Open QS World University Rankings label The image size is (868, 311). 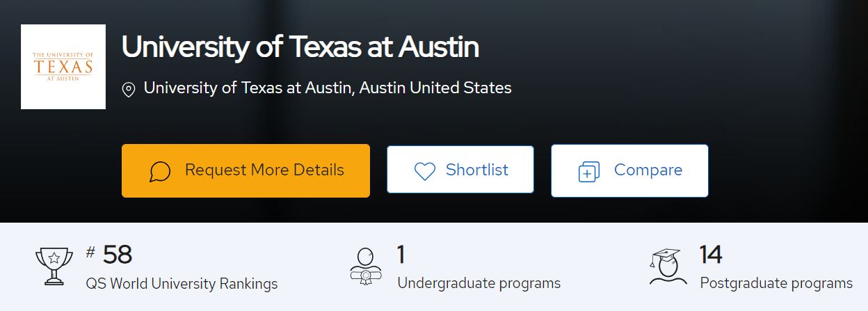click(182, 284)
